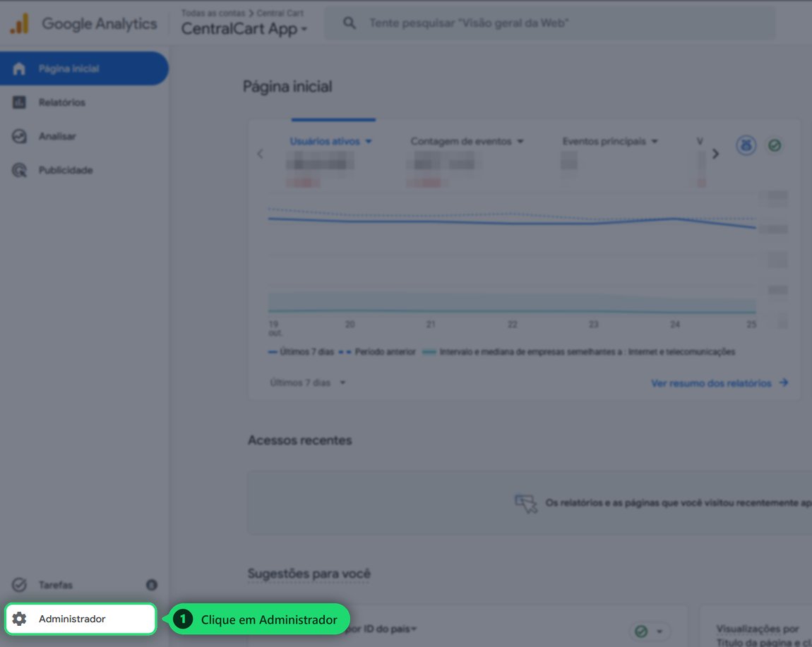Click the Publicidade advertising icon

tap(19, 170)
